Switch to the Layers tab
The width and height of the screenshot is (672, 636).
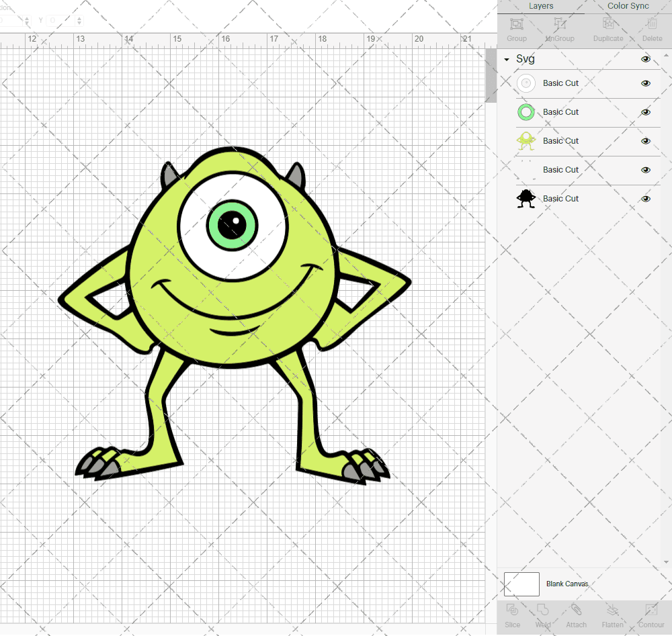(541, 6)
